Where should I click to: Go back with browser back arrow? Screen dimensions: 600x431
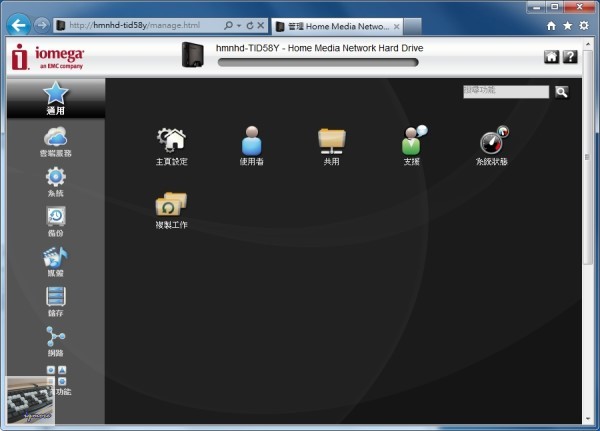(x=18, y=25)
